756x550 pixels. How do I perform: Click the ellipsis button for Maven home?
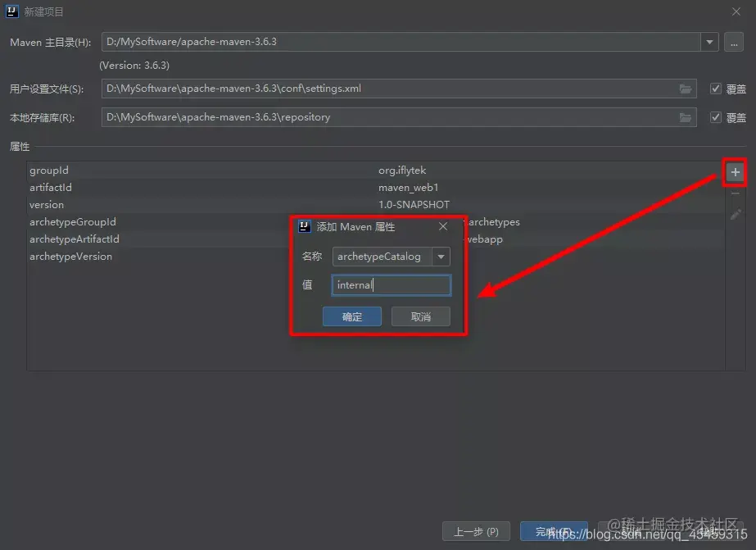click(734, 42)
